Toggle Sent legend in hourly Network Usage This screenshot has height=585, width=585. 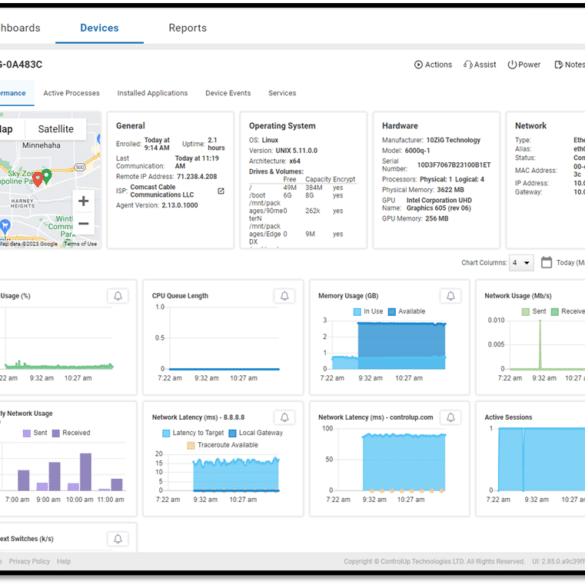click(x=35, y=433)
